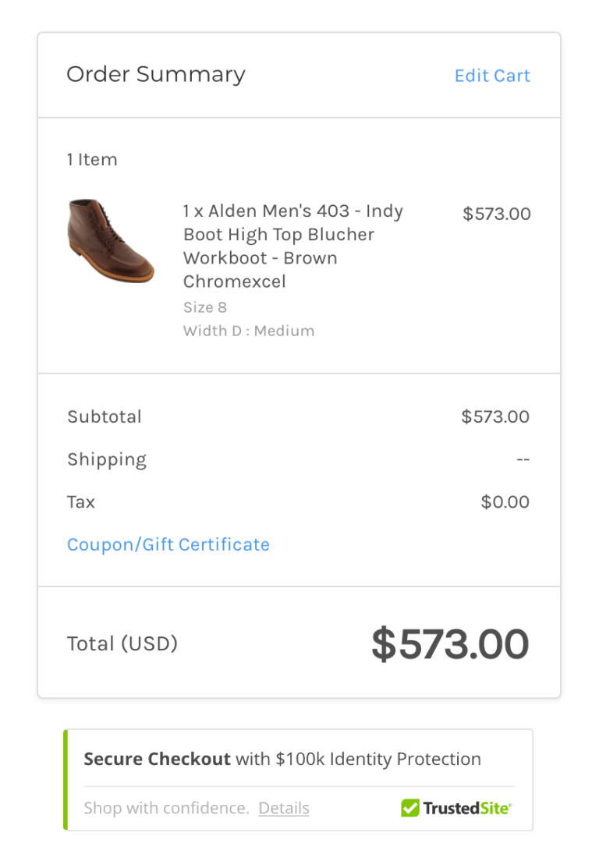The width and height of the screenshot is (599, 868).
Task: Open the Coupon/Gift Certificate link
Action: (168, 544)
